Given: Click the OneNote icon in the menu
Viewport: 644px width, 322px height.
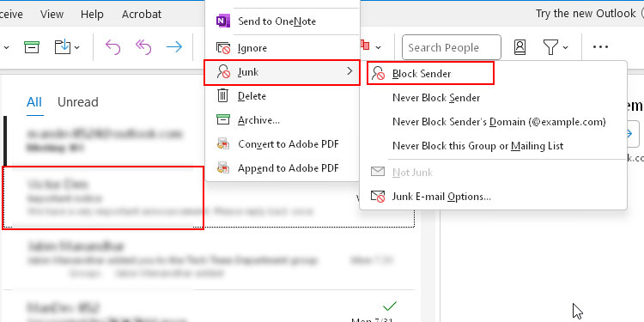Looking at the screenshot, I should tap(223, 21).
